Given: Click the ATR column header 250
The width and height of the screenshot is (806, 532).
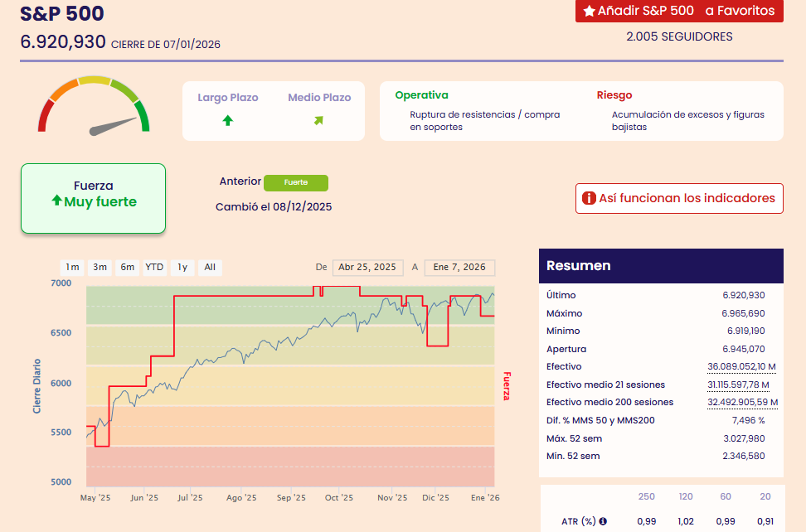Looking at the screenshot, I should [x=646, y=496].
